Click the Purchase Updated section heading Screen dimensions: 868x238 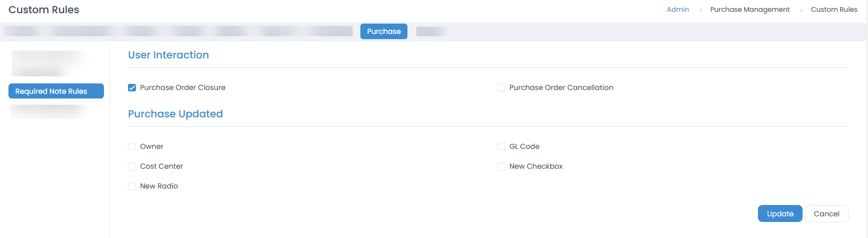[175, 114]
